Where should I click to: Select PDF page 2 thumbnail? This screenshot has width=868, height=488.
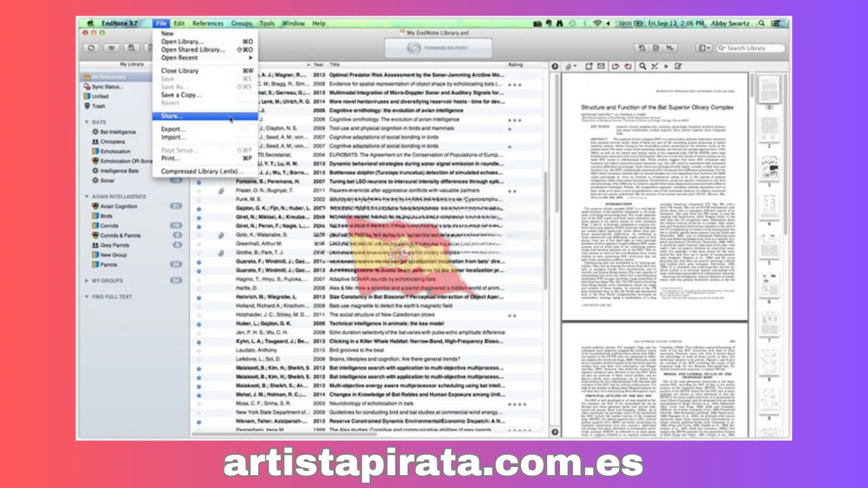[x=769, y=128]
